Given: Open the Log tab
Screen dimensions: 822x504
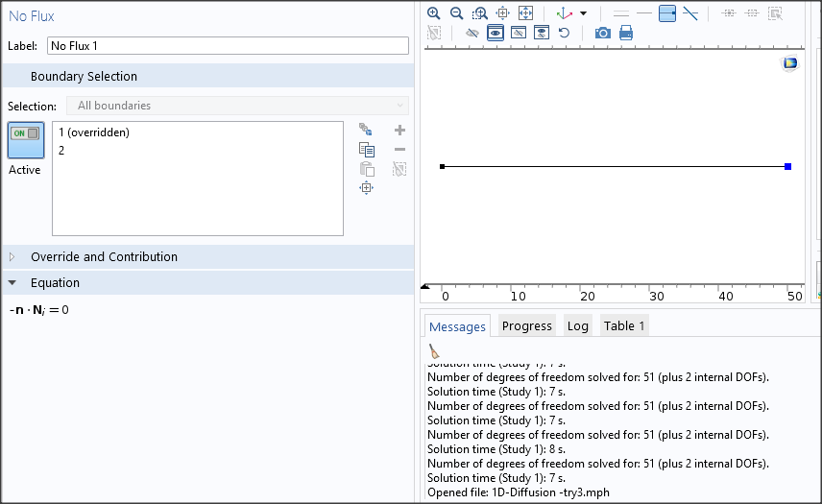Looking at the screenshot, I should coord(577,325).
